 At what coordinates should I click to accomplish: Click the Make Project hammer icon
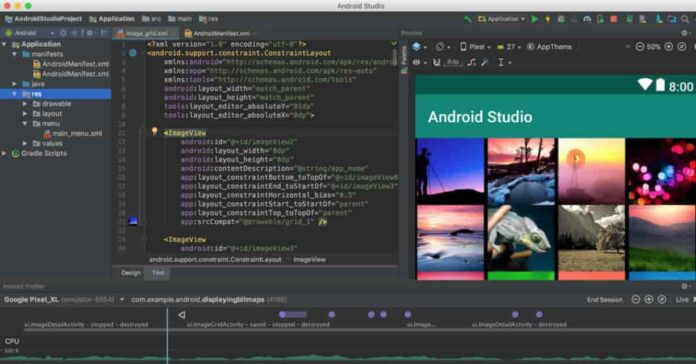pyautogui.click(x=467, y=19)
